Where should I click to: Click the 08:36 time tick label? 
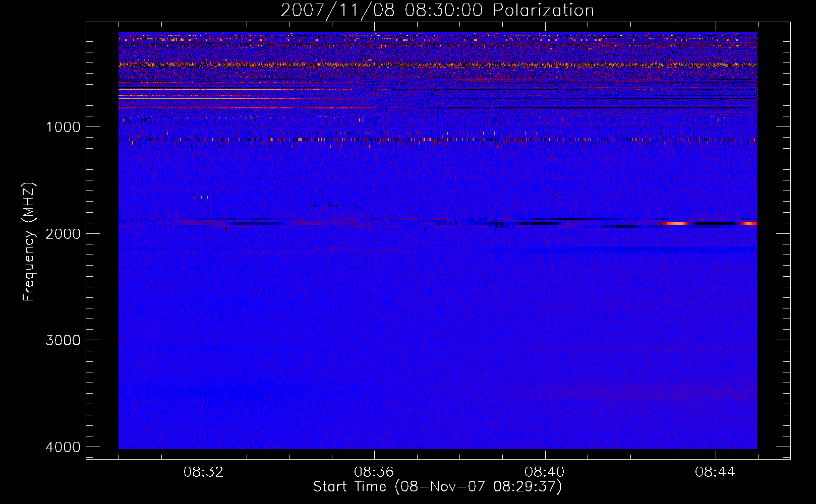coord(374,472)
